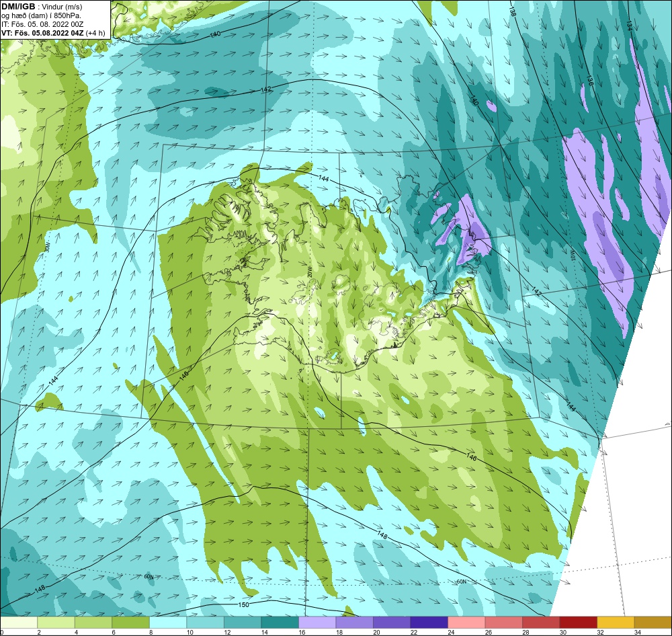This screenshot has width=672, height=636.
Task: Click the 'DMI/IGB : Vindur (m/s)' title text
Action: tap(42, 7)
